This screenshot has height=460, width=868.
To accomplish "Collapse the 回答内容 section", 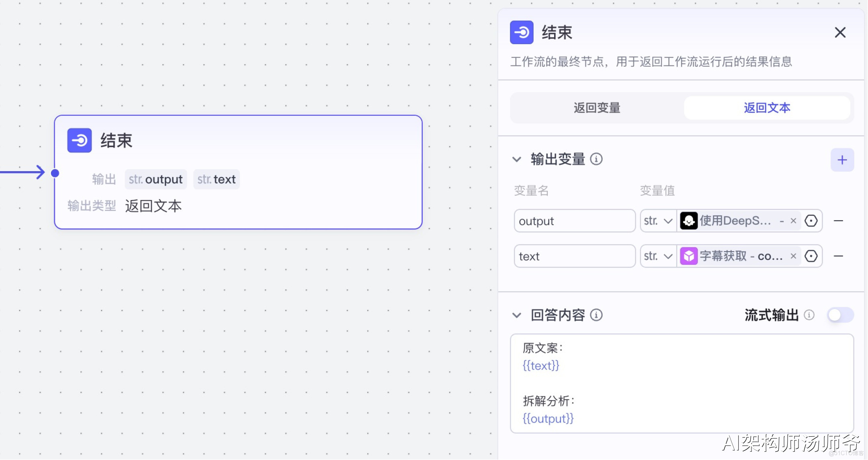I will point(517,315).
